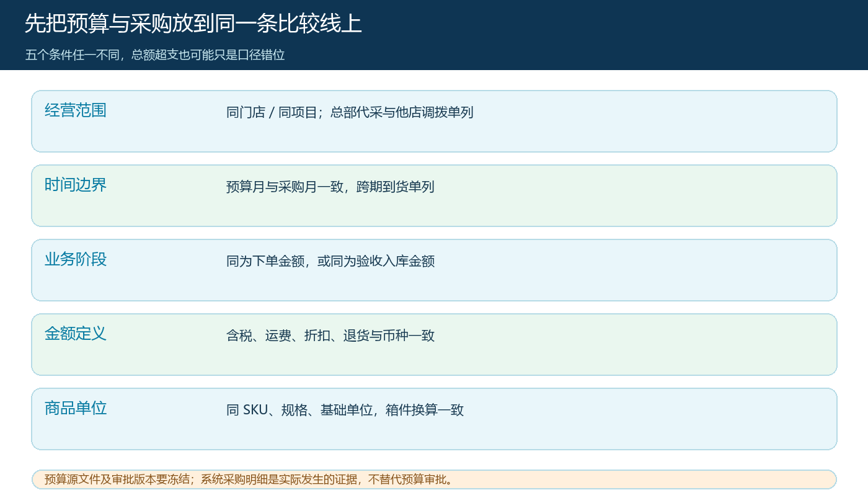Image resolution: width=868 pixels, height=490 pixels.
Task: Click the footer note 预算源文件及审批版本要冻结
Action: click(117, 479)
